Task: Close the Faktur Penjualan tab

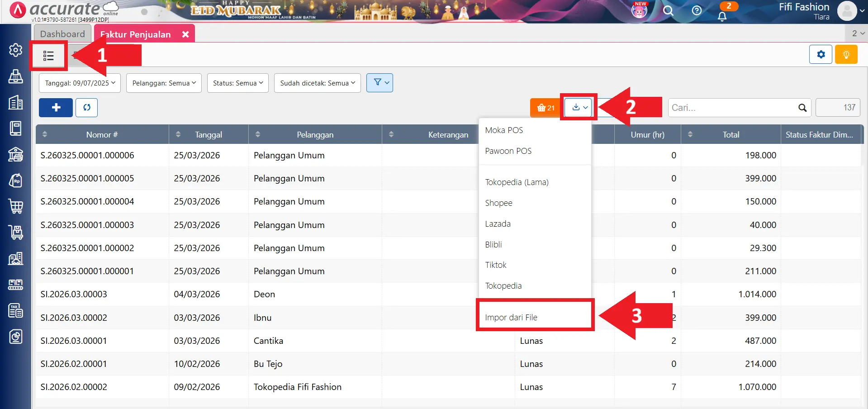Action: coord(185,34)
